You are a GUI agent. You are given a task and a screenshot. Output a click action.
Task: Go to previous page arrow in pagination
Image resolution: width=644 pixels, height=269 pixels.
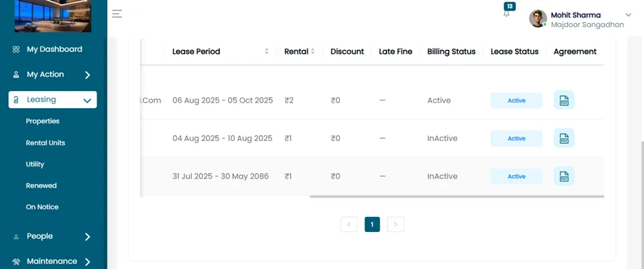click(x=349, y=225)
